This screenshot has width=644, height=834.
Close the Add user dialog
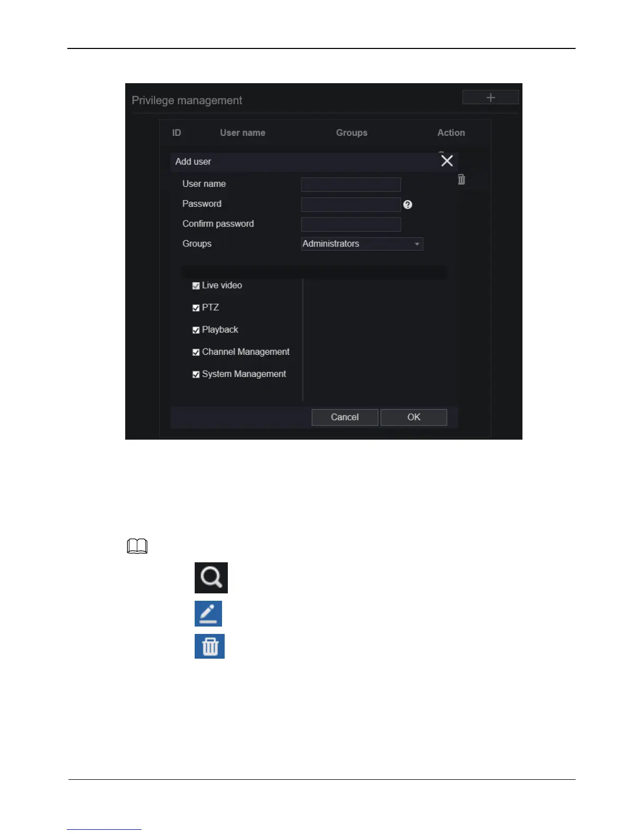(447, 161)
